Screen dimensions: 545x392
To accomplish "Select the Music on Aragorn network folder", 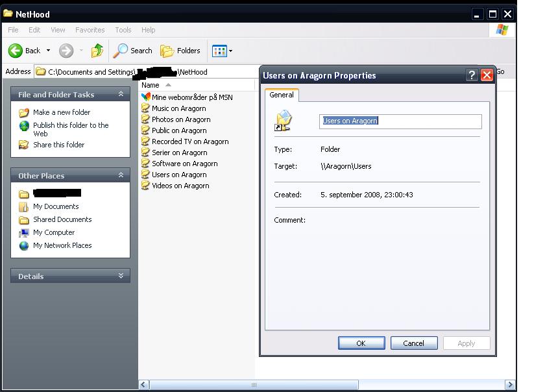I will pos(178,108).
